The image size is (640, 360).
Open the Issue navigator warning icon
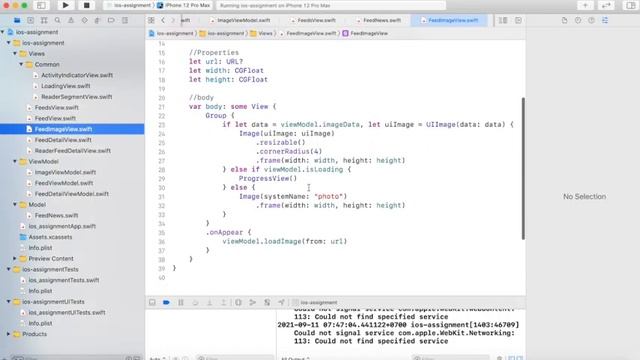pos(71,20)
